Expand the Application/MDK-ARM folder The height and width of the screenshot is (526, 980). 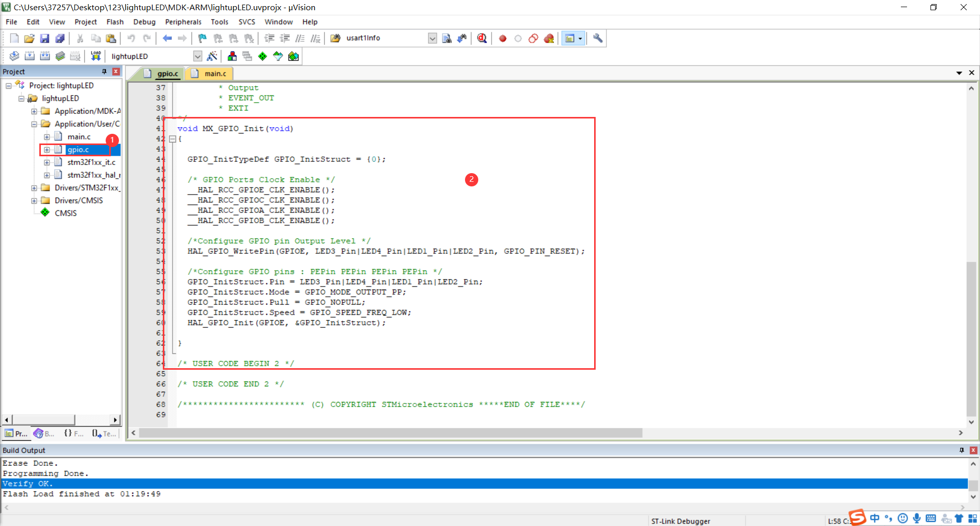[x=34, y=111]
